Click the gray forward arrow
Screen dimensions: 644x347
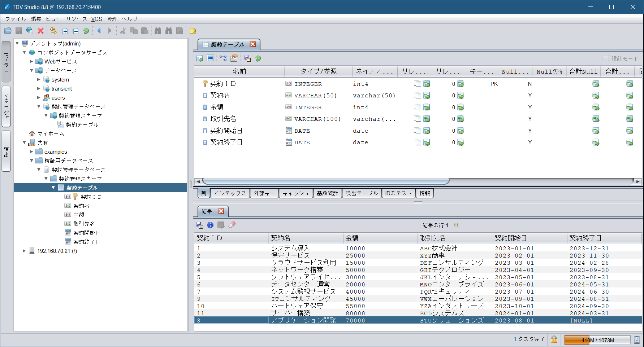tap(110, 31)
